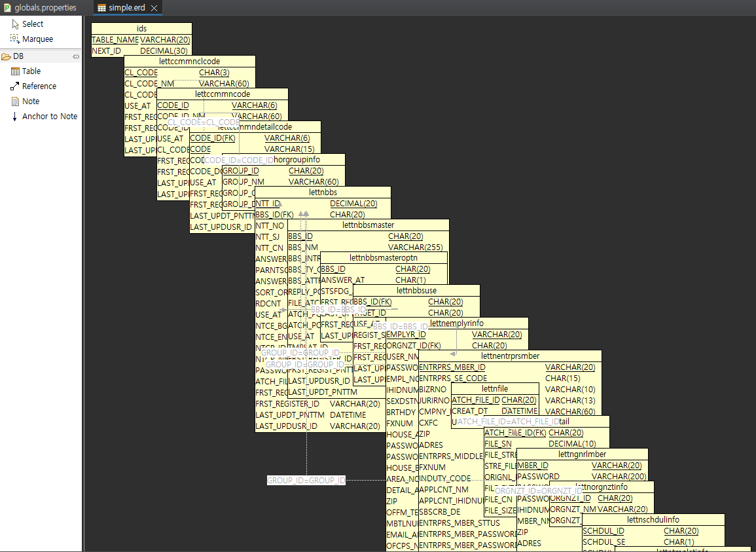Switch to the globals.properties tab

point(45,8)
